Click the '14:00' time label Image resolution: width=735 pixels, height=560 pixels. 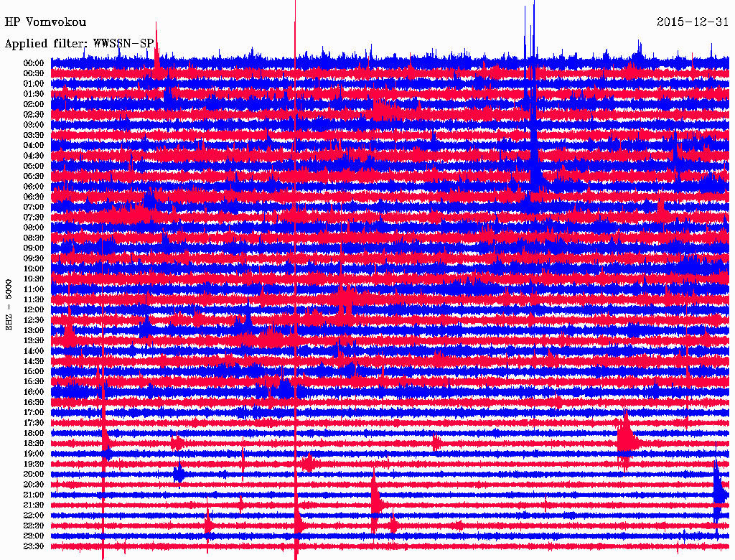33,351
